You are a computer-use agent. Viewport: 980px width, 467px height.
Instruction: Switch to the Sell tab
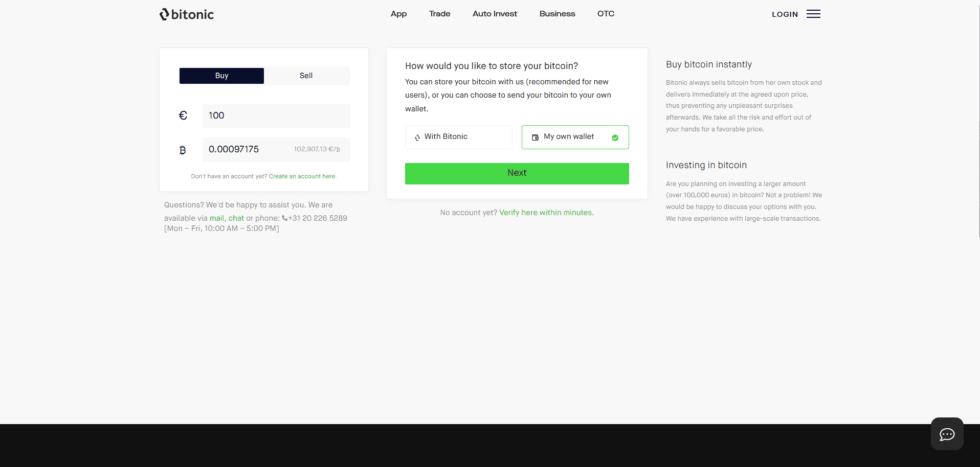click(x=306, y=76)
